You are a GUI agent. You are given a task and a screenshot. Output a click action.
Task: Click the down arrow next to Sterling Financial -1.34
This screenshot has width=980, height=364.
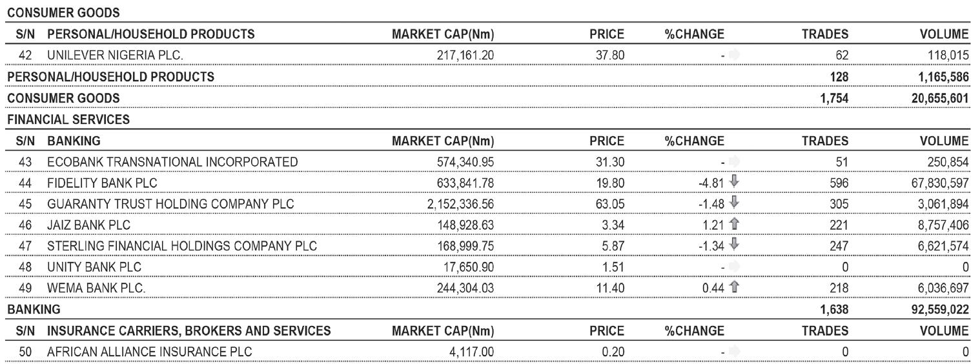pyautogui.click(x=735, y=246)
